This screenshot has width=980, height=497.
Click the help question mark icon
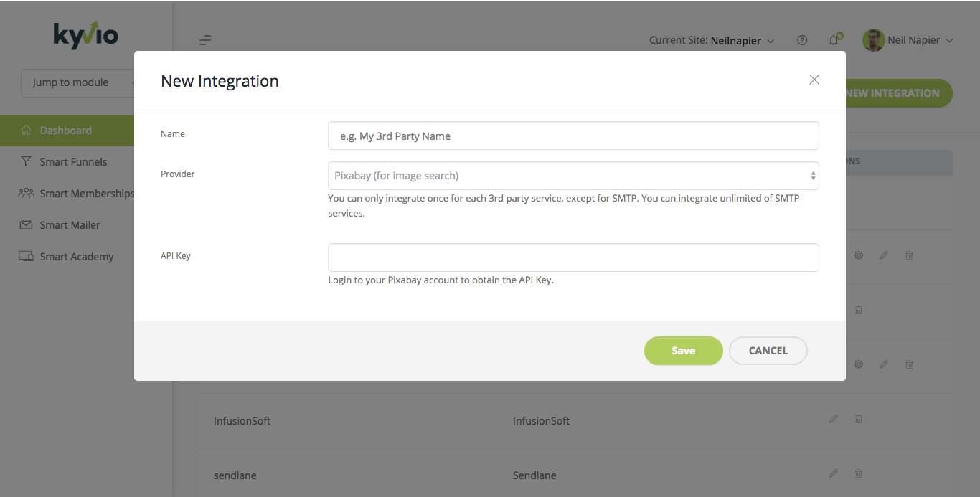tap(802, 40)
